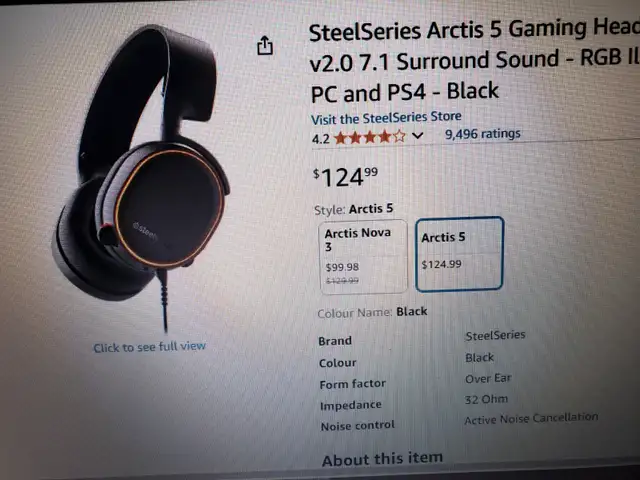The height and width of the screenshot is (480, 640).
Task: Open the 9,496 ratings link
Action: pos(482,133)
